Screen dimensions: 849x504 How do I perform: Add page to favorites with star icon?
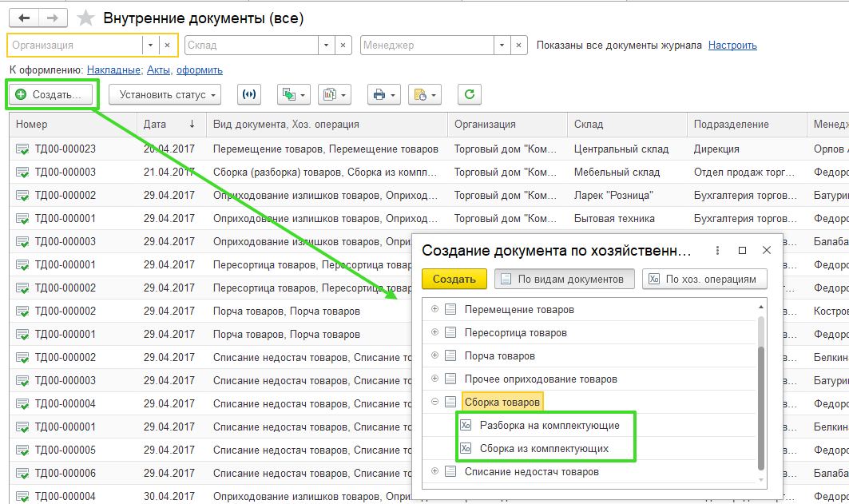(85, 18)
